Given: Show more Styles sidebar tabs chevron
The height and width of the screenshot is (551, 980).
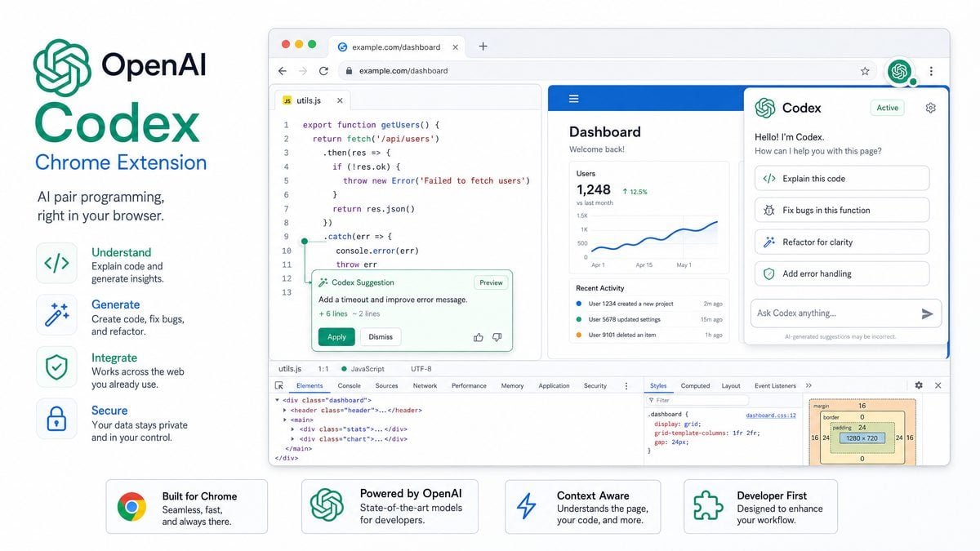Looking at the screenshot, I should (x=808, y=385).
